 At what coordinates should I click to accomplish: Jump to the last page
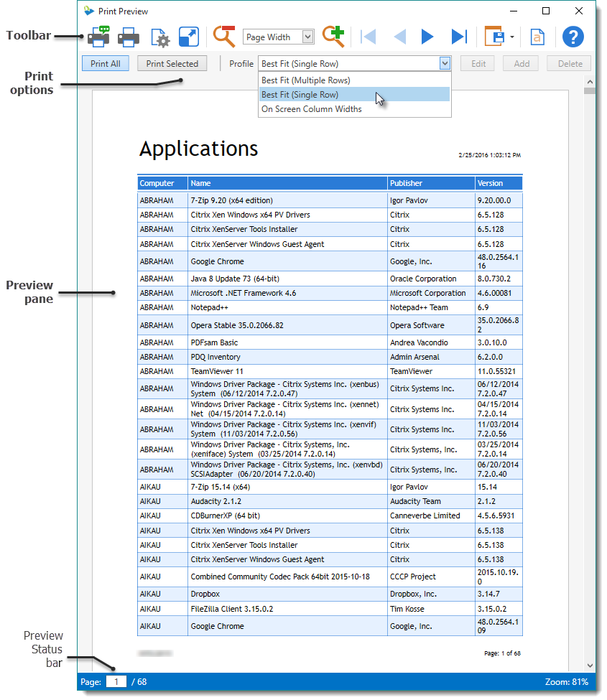459,37
